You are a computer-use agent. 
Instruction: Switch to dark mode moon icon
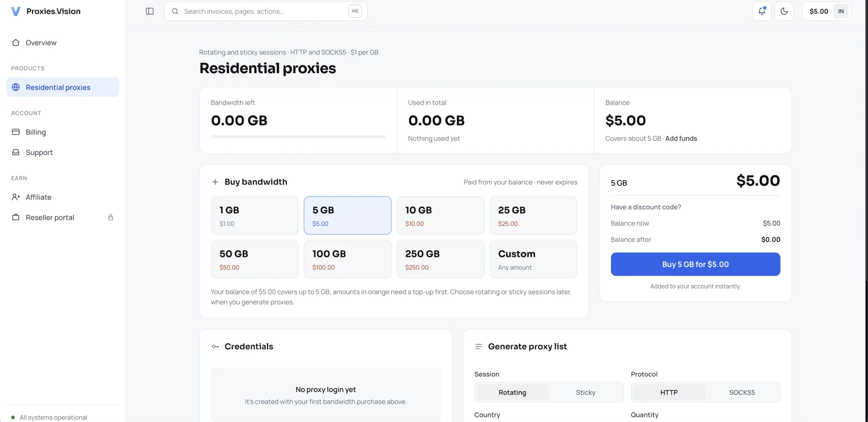(x=784, y=11)
